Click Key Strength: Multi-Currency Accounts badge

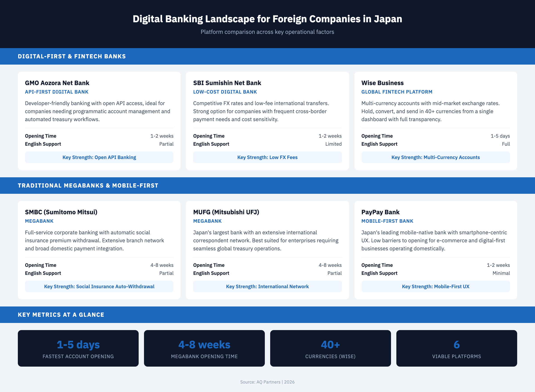click(x=436, y=157)
